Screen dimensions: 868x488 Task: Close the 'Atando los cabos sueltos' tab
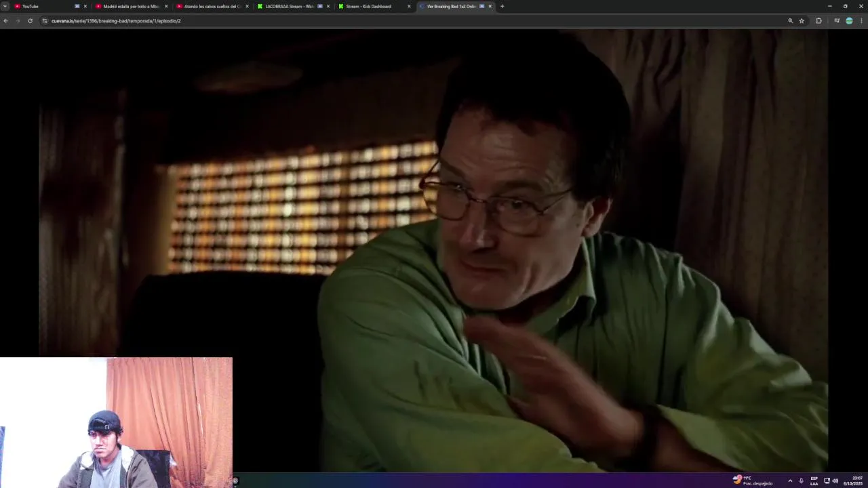click(x=247, y=6)
